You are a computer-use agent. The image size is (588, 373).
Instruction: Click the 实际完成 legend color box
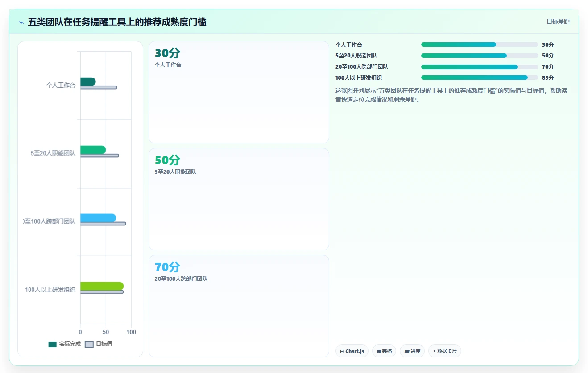[x=53, y=344]
